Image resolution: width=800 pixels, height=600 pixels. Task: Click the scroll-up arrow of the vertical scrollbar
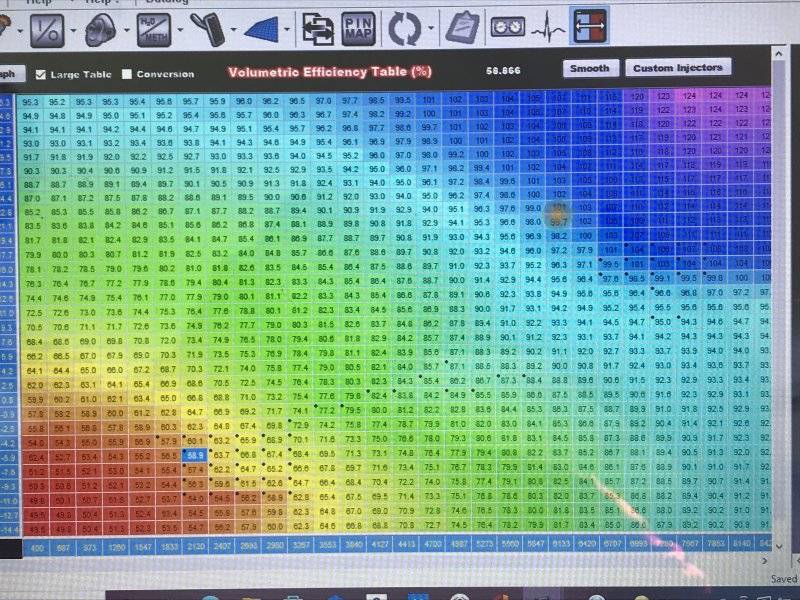click(779, 53)
